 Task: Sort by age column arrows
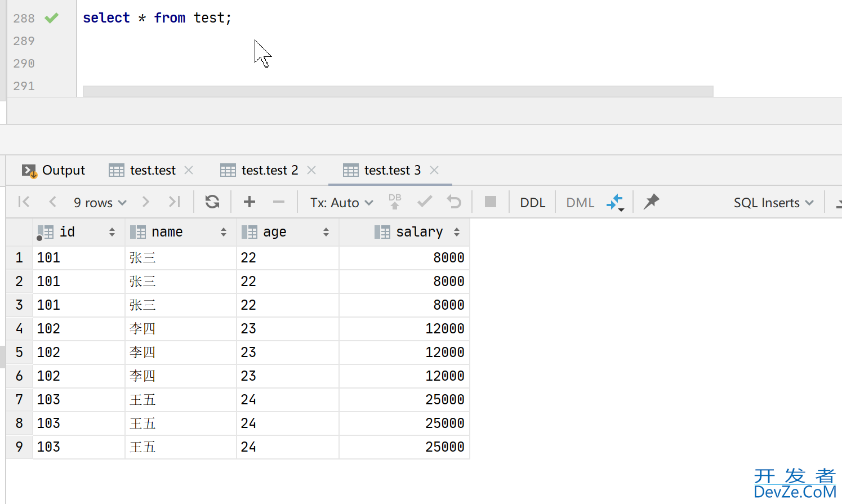(x=326, y=232)
